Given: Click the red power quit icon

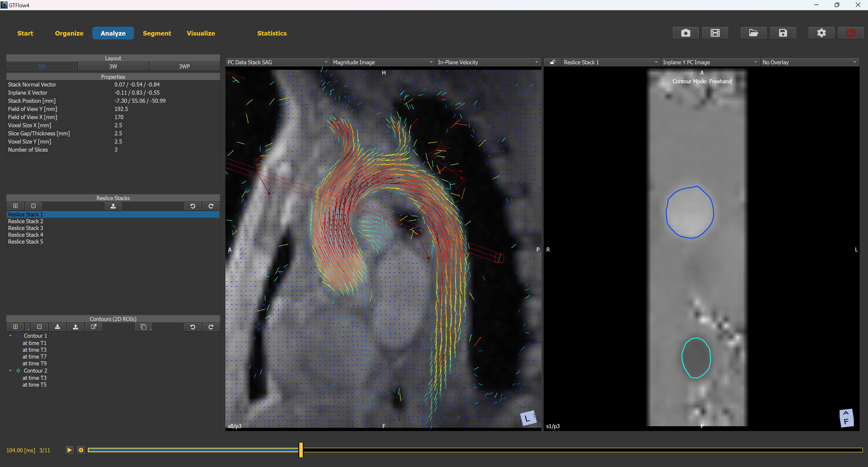Looking at the screenshot, I should [851, 33].
